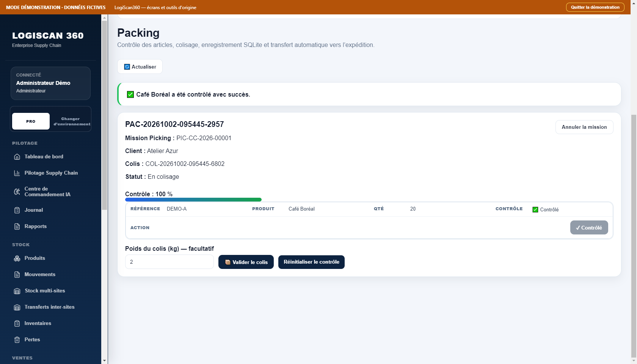Click the LOGISCAN 360 logo title
This screenshot has width=637, height=364.
(x=48, y=36)
